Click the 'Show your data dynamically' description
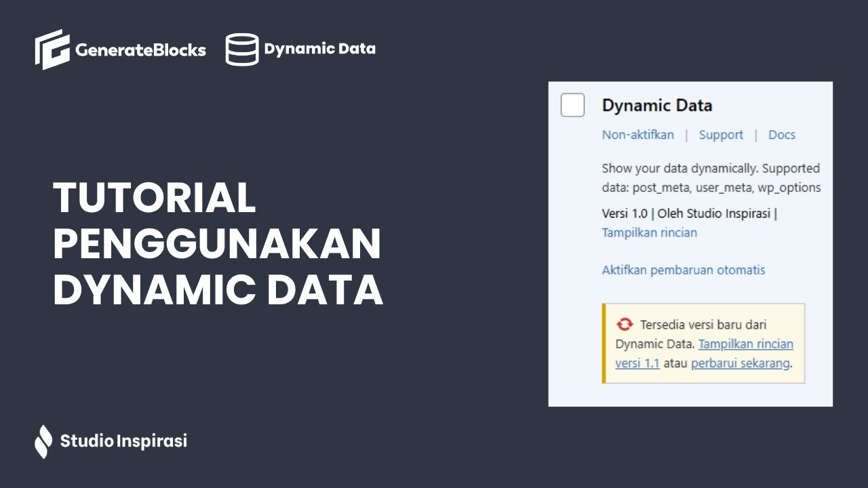This screenshot has height=488, width=868. (x=711, y=178)
